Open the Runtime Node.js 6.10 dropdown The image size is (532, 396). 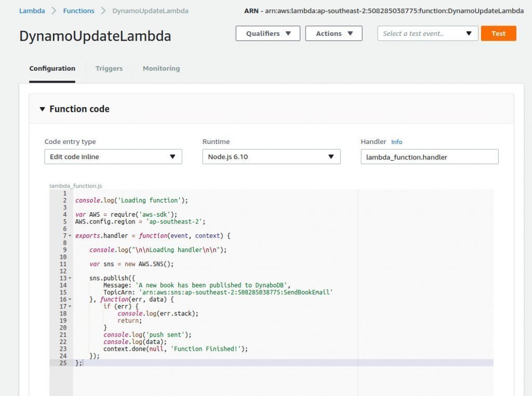tap(271, 157)
